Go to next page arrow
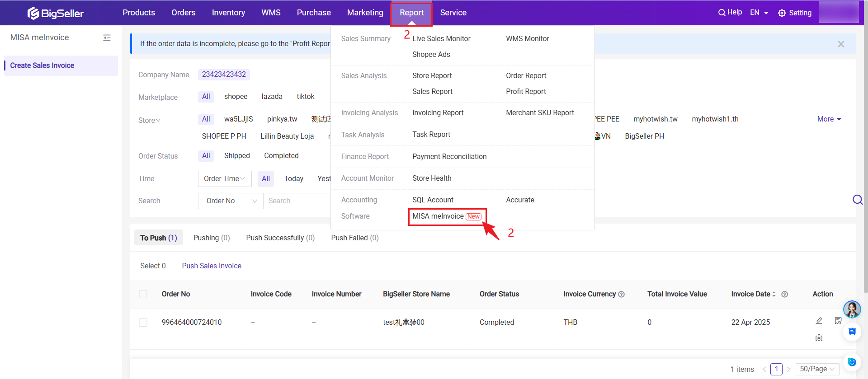The image size is (868, 379). 789,369
